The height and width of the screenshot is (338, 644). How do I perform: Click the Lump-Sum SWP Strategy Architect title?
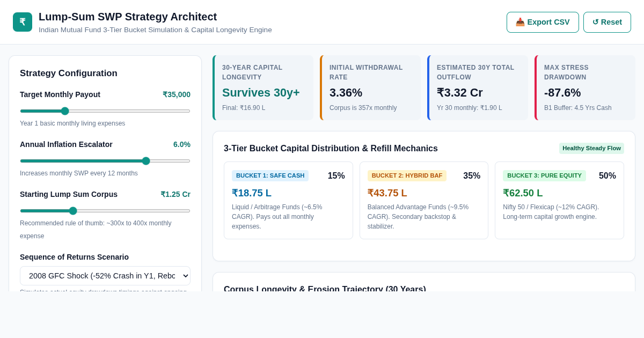128,17
